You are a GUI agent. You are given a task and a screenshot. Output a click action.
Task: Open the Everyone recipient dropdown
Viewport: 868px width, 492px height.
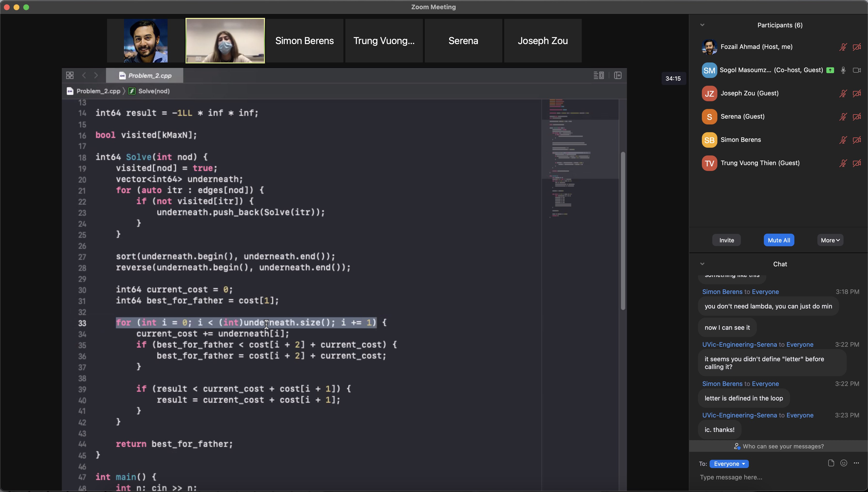[729, 464]
